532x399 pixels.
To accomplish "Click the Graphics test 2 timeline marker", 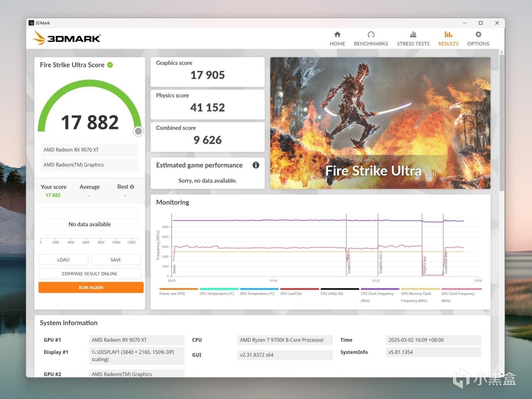I will tap(380, 263).
